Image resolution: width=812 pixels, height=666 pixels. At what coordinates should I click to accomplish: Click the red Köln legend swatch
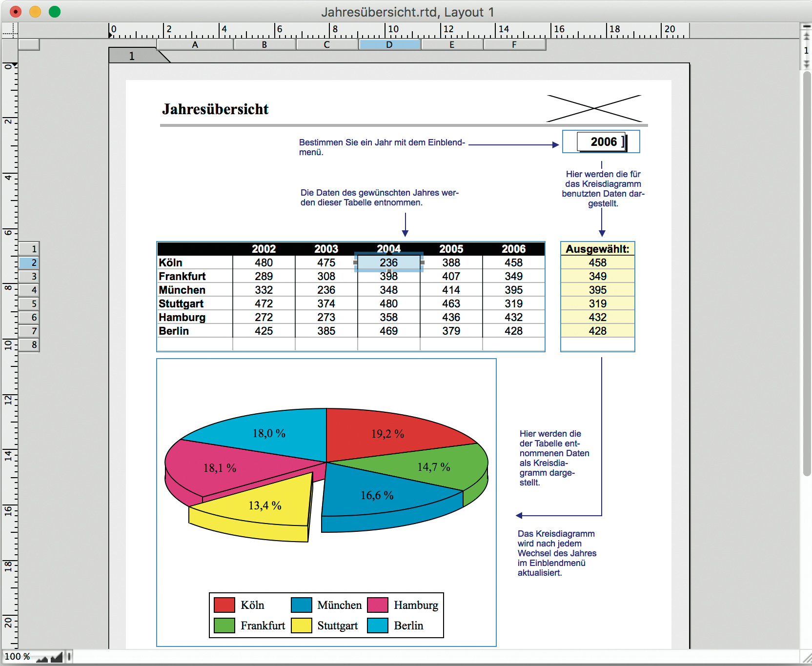tap(224, 605)
